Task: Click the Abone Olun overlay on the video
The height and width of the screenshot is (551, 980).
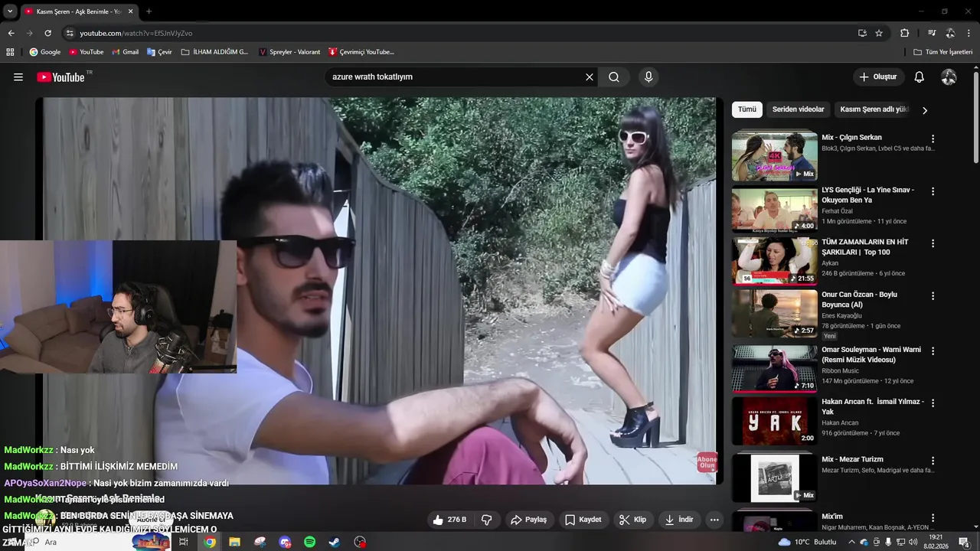Action: [x=707, y=462]
